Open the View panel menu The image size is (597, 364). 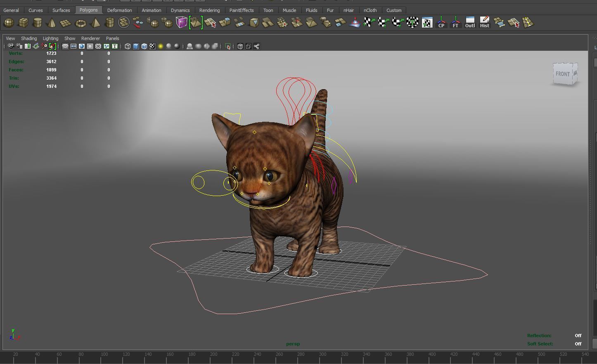(x=10, y=38)
